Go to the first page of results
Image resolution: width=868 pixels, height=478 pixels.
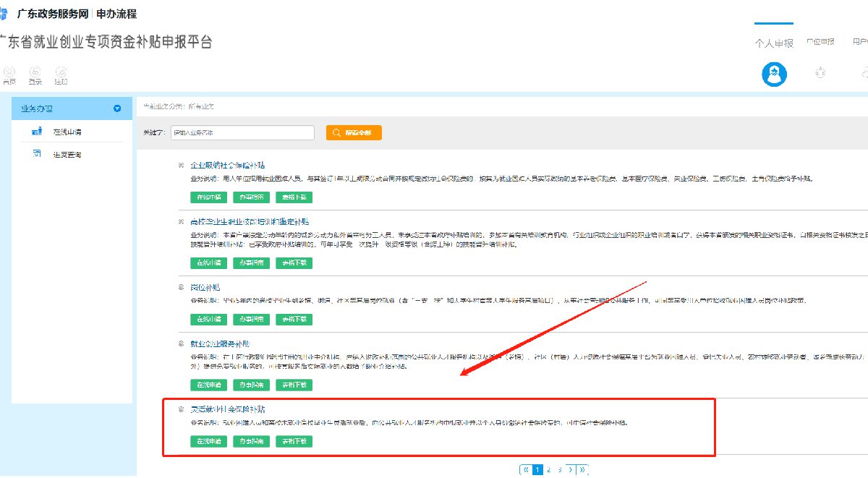(x=526, y=469)
